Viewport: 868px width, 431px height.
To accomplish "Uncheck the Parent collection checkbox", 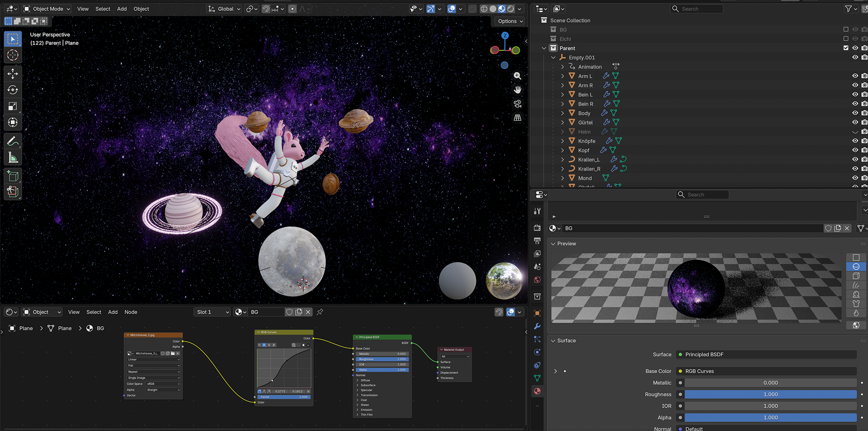I will click(x=846, y=48).
